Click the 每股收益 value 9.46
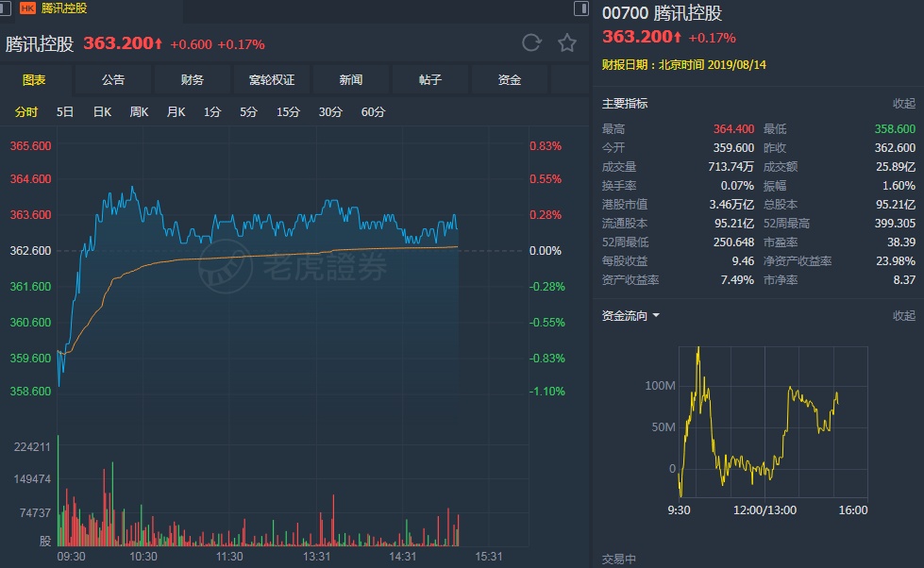 (x=743, y=261)
